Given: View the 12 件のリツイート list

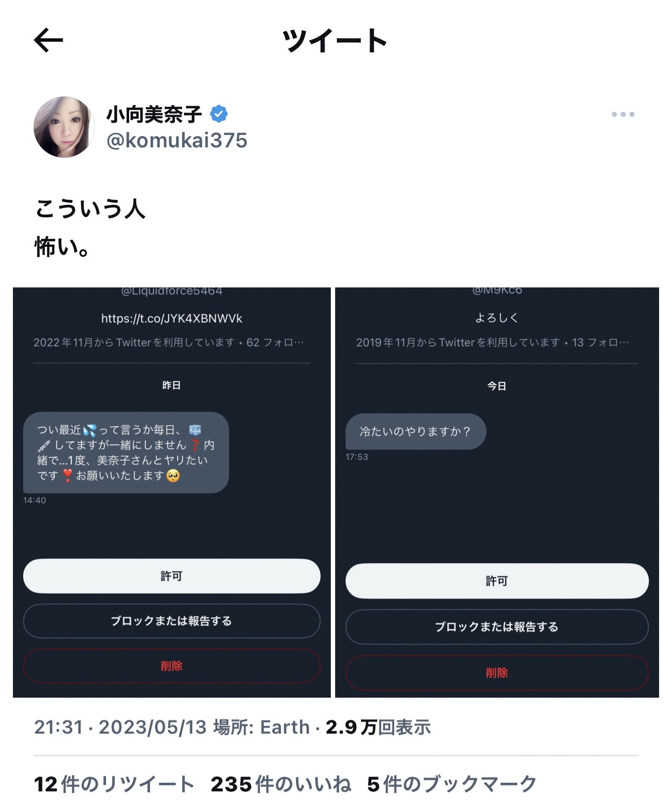Looking at the screenshot, I should [114, 784].
